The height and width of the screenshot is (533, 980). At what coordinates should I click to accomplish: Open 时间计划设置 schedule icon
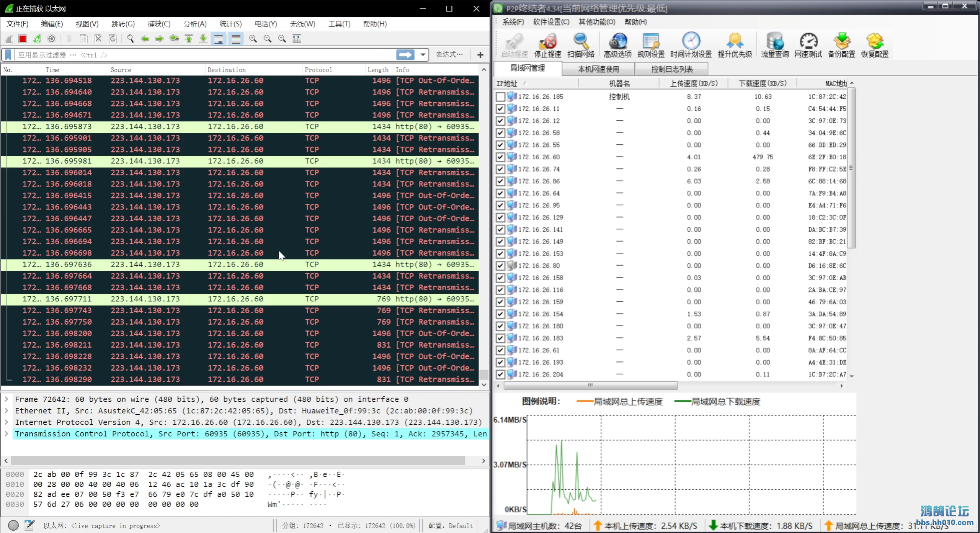click(x=691, y=45)
